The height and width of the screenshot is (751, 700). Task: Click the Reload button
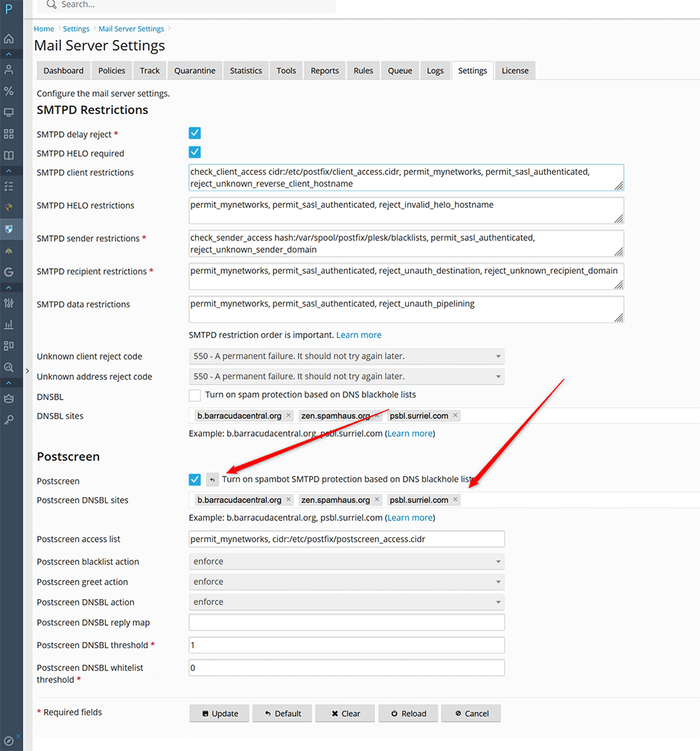(x=408, y=713)
